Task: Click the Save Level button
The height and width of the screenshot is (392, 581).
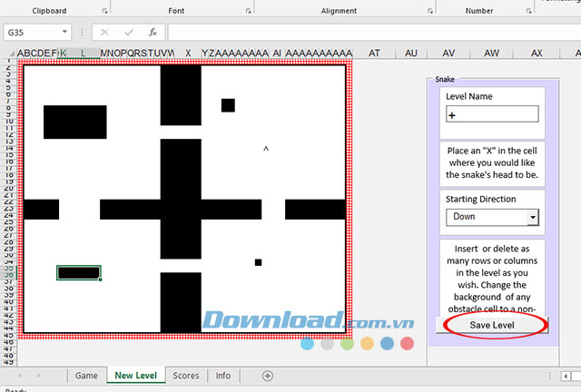Action: [x=492, y=325]
